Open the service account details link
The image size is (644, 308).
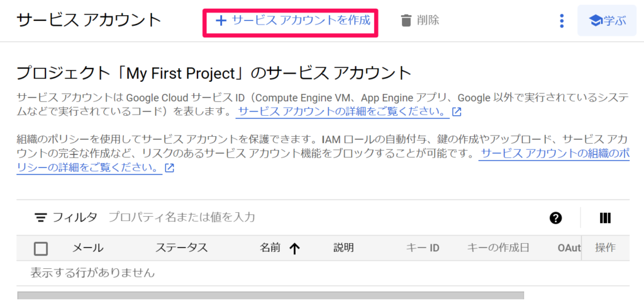coord(343,112)
